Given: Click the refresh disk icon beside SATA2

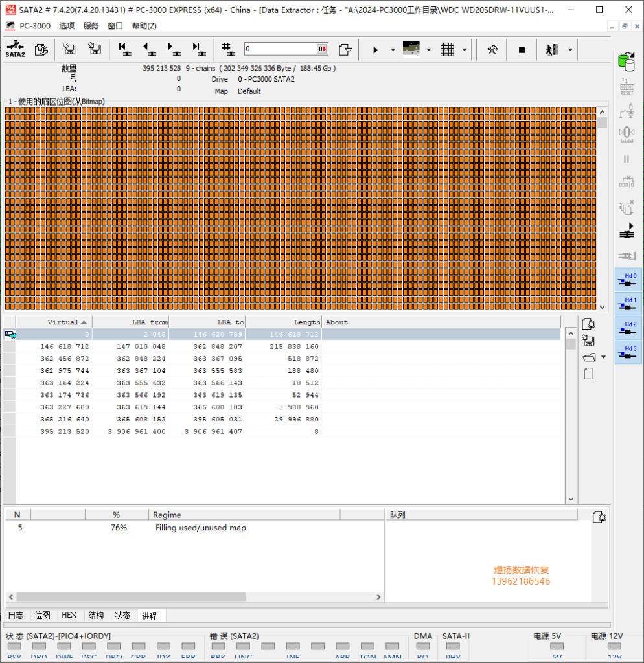Looking at the screenshot, I should pos(41,49).
